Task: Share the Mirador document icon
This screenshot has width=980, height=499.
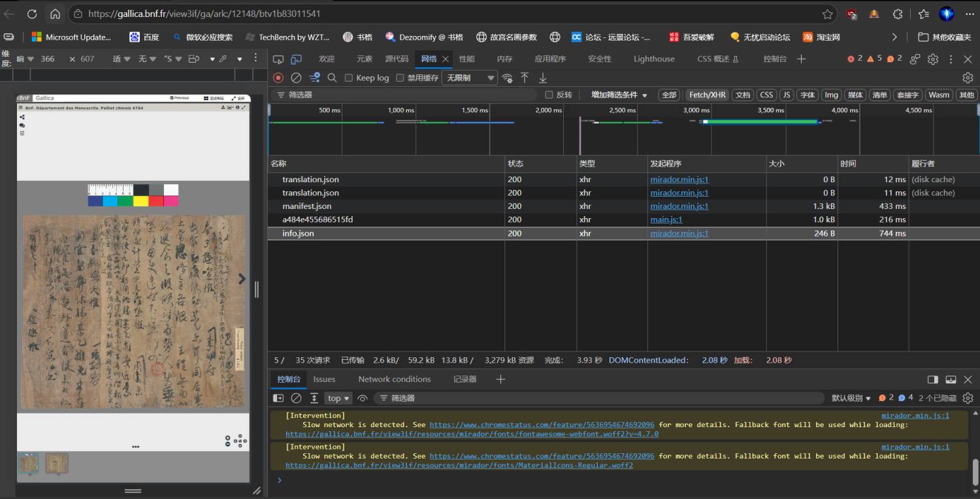Action: click(x=22, y=118)
